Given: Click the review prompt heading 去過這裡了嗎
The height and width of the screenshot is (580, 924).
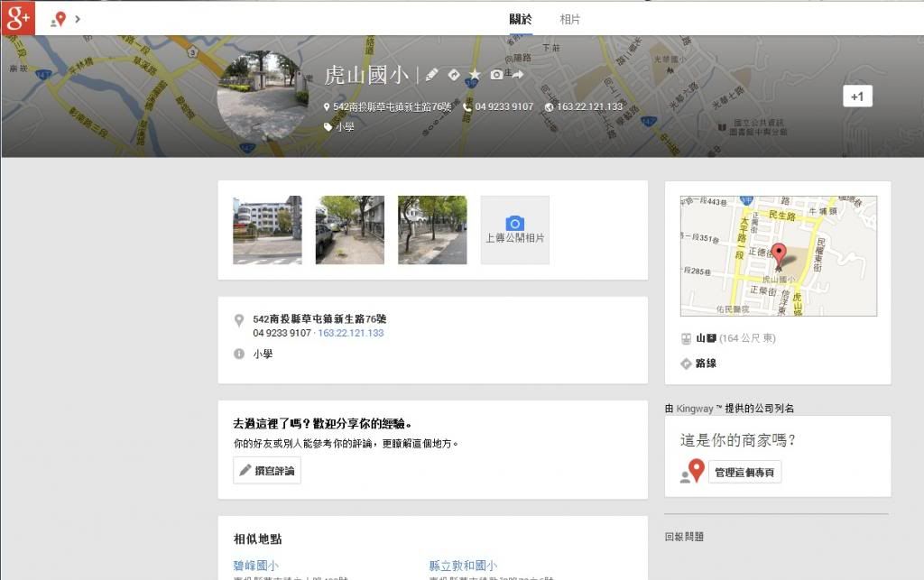Looking at the screenshot, I should (x=322, y=423).
